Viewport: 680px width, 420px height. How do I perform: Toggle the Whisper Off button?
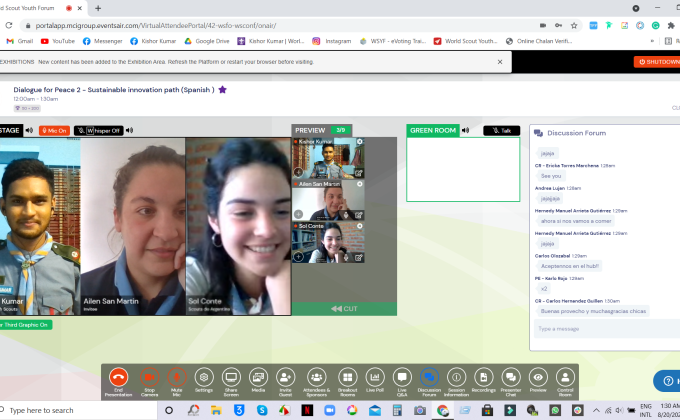(x=98, y=130)
